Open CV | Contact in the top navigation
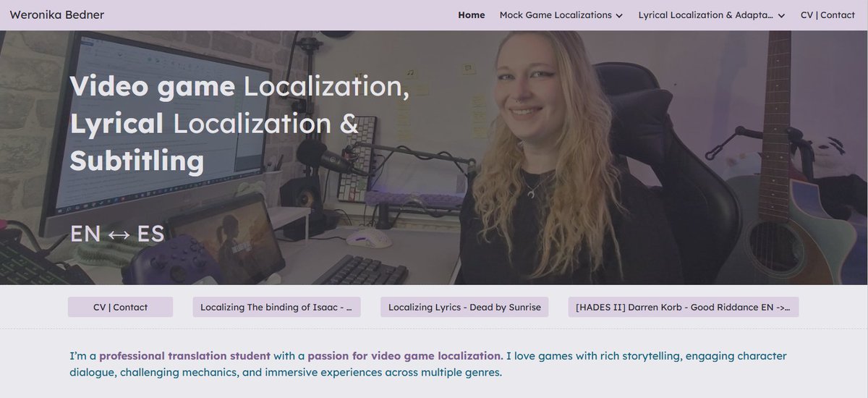Screen dimensions: 868x398 [827, 14]
